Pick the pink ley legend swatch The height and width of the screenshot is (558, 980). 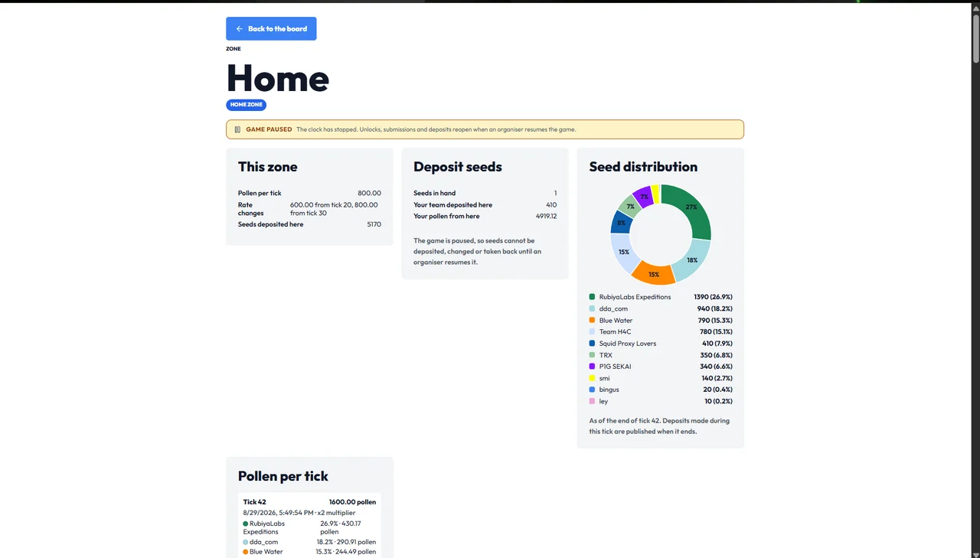(593, 401)
